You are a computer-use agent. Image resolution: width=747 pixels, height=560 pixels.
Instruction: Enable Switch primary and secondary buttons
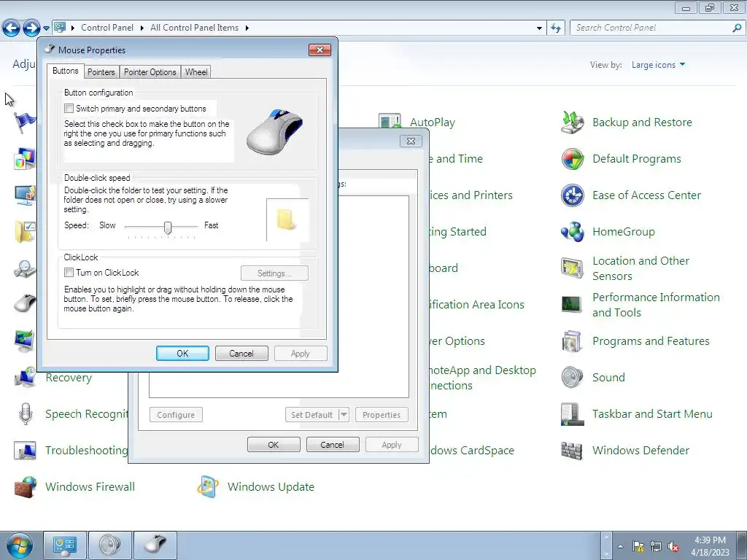69,109
